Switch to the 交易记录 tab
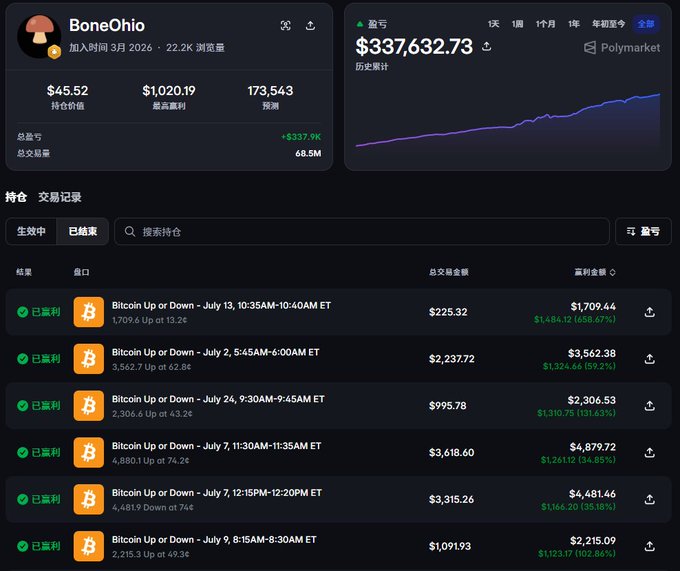This screenshot has height=571, width=680. [x=60, y=197]
